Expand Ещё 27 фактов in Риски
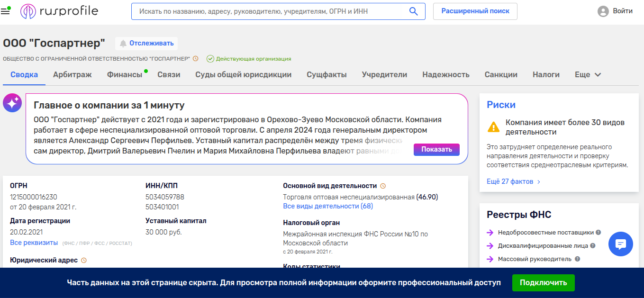This screenshot has height=298, width=644. (511, 181)
